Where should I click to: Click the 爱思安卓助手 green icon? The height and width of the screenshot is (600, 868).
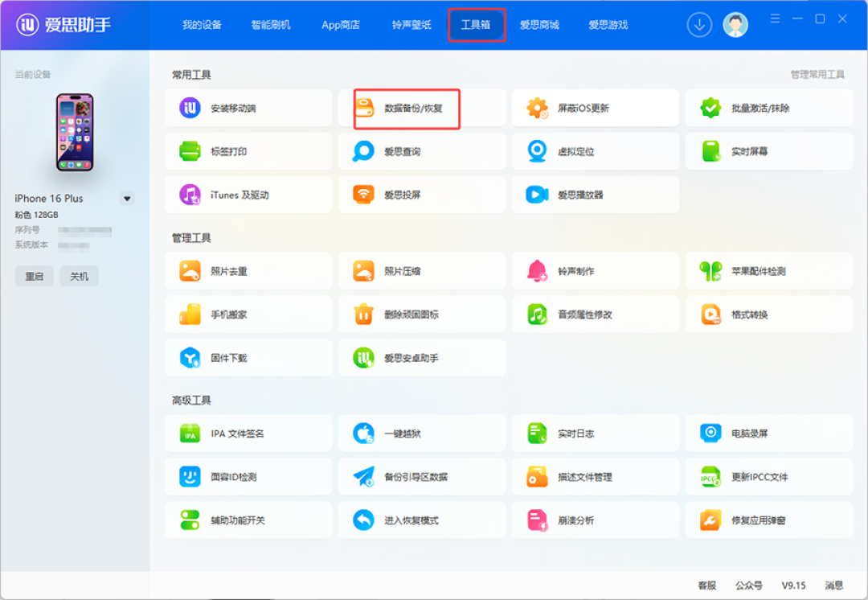pos(364,358)
